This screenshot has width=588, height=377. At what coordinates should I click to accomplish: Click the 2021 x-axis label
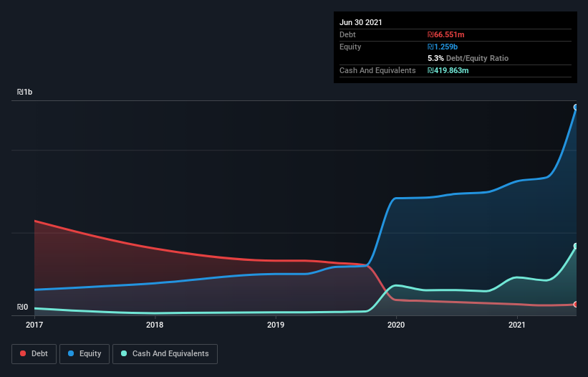pos(517,325)
